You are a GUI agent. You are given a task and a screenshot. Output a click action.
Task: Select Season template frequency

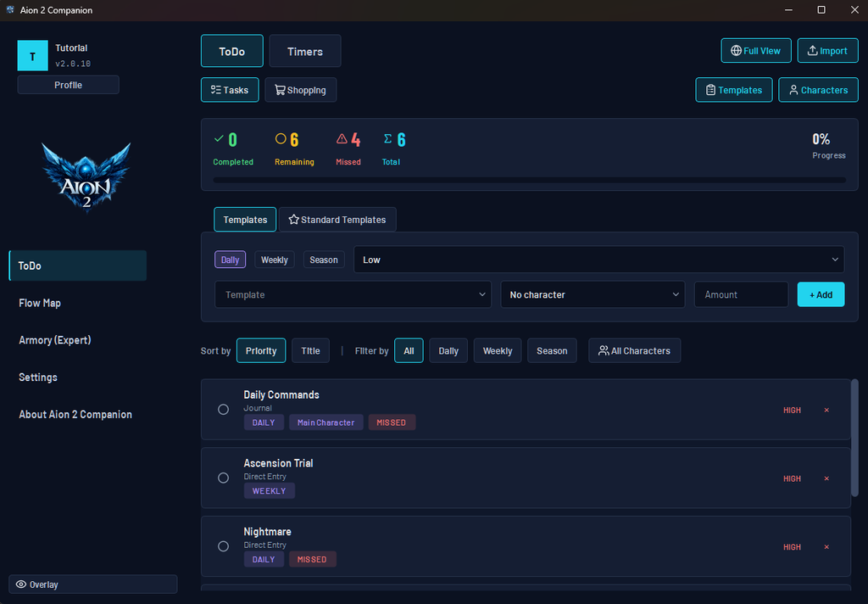point(324,260)
